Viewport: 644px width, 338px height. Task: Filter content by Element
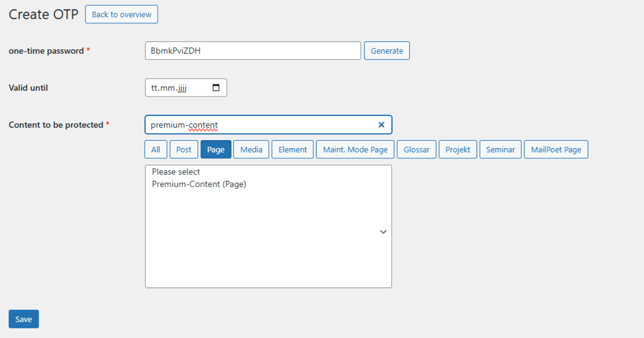tap(292, 150)
